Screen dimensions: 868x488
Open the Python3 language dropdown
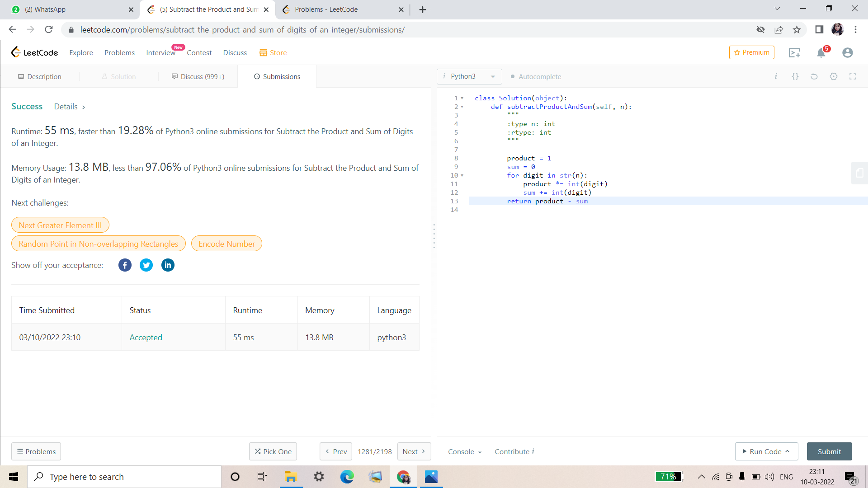(x=469, y=76)
